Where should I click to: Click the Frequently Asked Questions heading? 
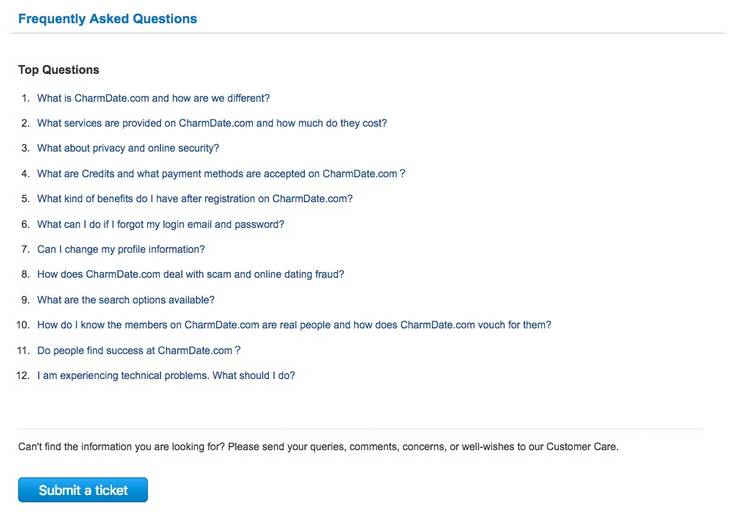click(x=107, y=19)
